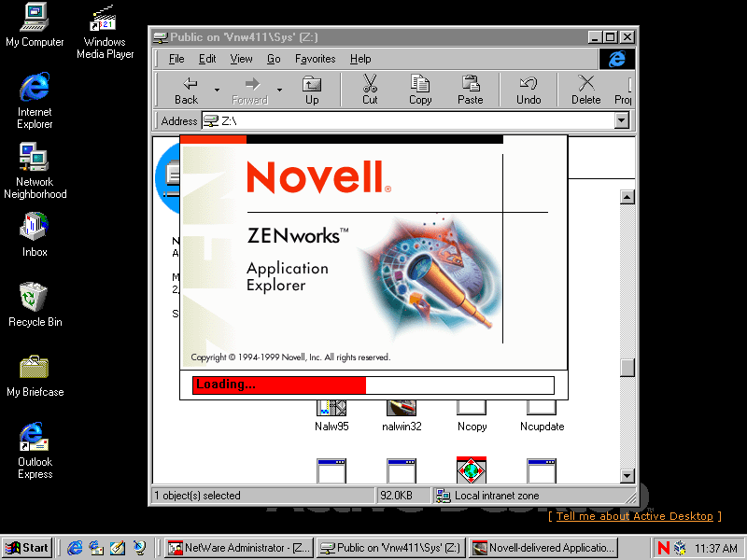Open the Help menu
The height and width of the screenshot is (560, 747).
[360, 59]
